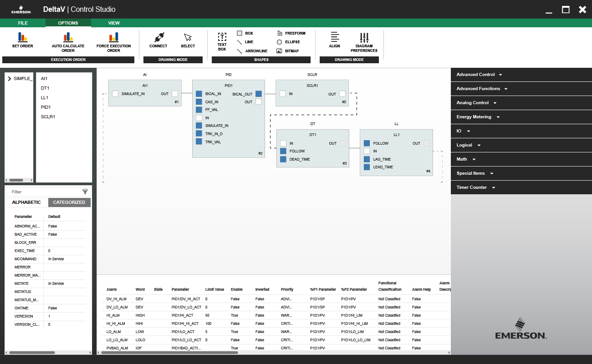Choose the Arrowline shape tool
The height and width of the screenshot is (364, 592).
tap(252, 51)
